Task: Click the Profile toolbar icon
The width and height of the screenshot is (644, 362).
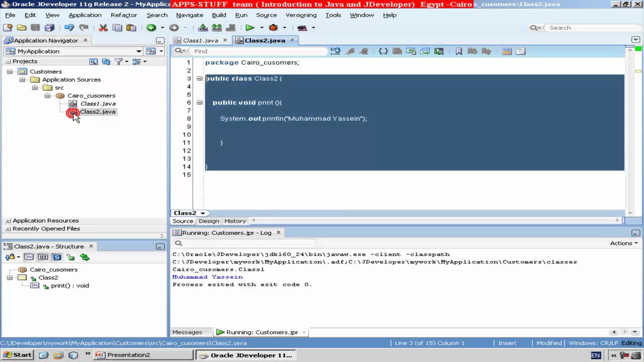Action: tap(302, 28)
